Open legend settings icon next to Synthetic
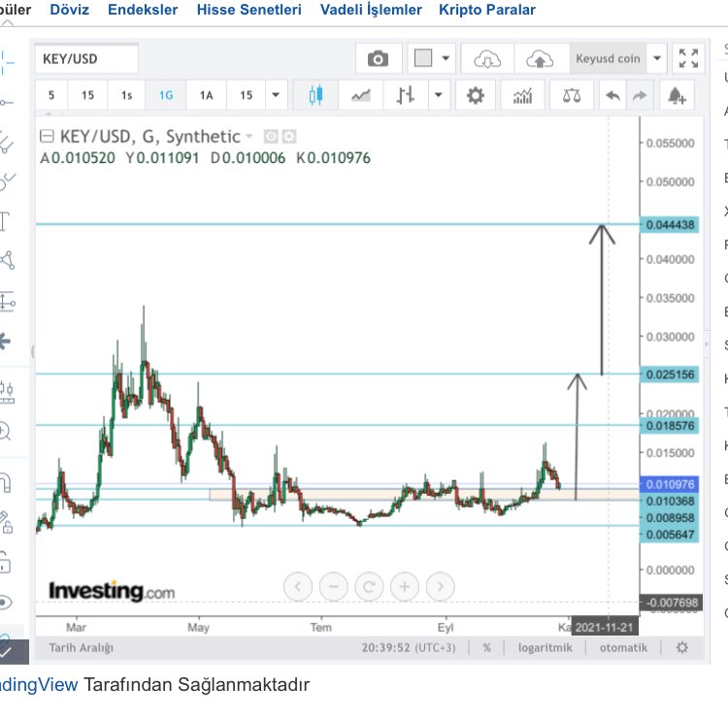Screen dimensions: 728x719 click(x=289, y=137)
